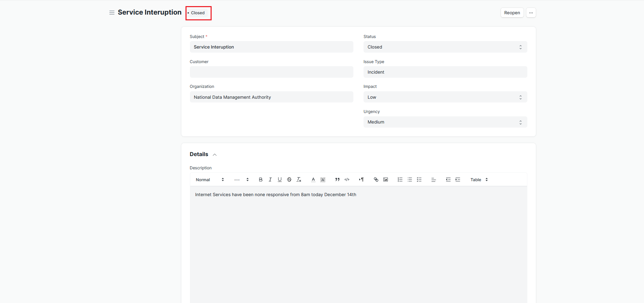Apply strikethrough formatting in the editor

coord(289,179)
